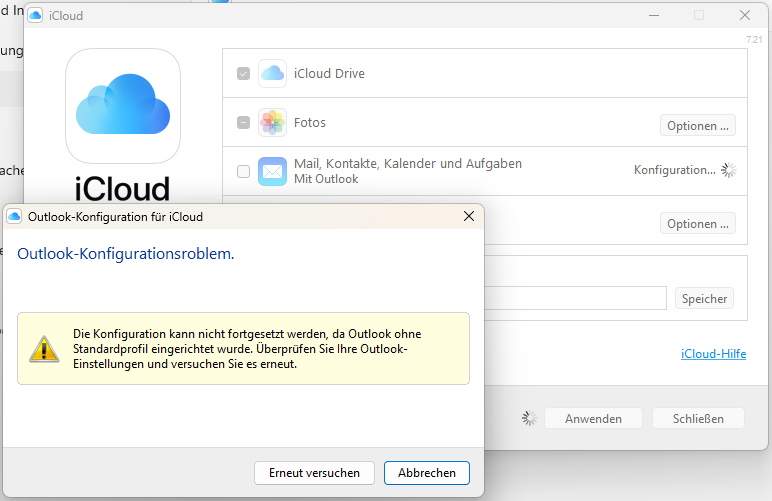Open Optionen for Fotos
772x501 pixels.
698,125
